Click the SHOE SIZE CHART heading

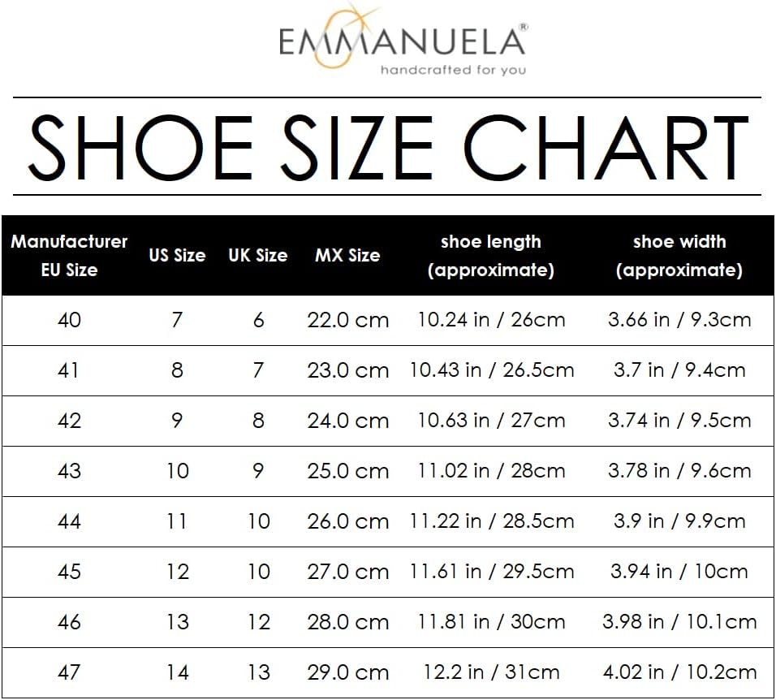388,147
